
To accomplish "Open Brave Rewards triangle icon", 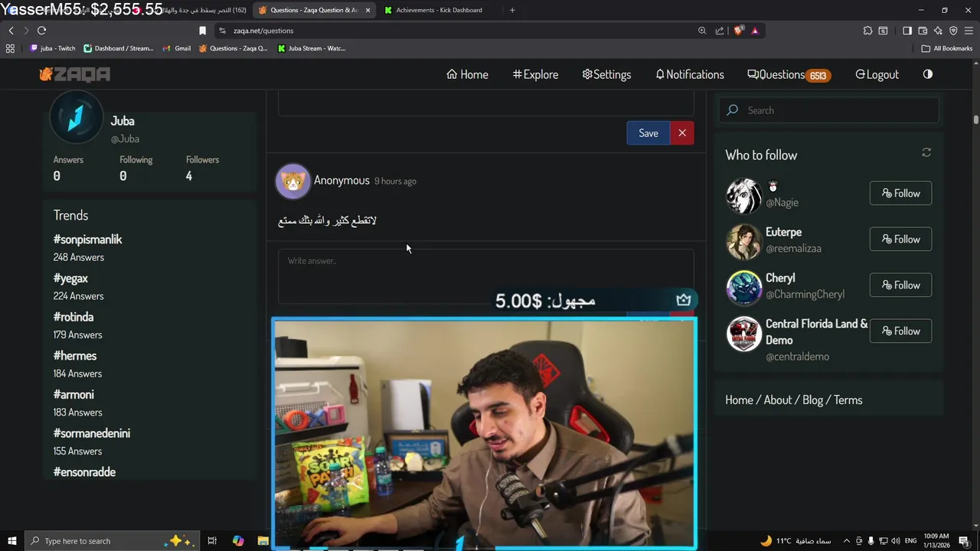I will [x=755, y=31].
